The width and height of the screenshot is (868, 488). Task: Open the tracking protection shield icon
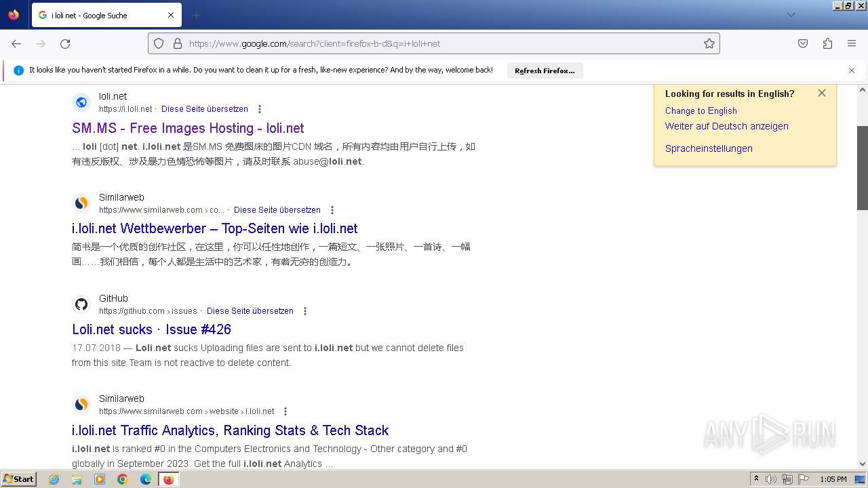coord(159,43)
